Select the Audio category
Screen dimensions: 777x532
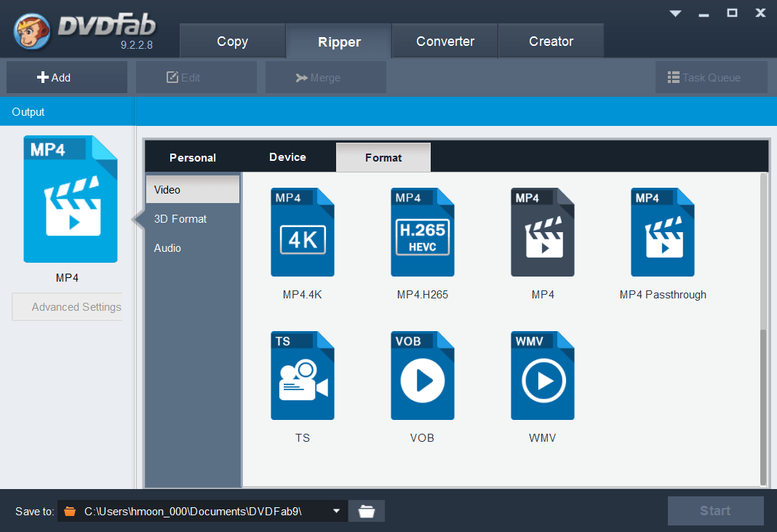[193, 248]
